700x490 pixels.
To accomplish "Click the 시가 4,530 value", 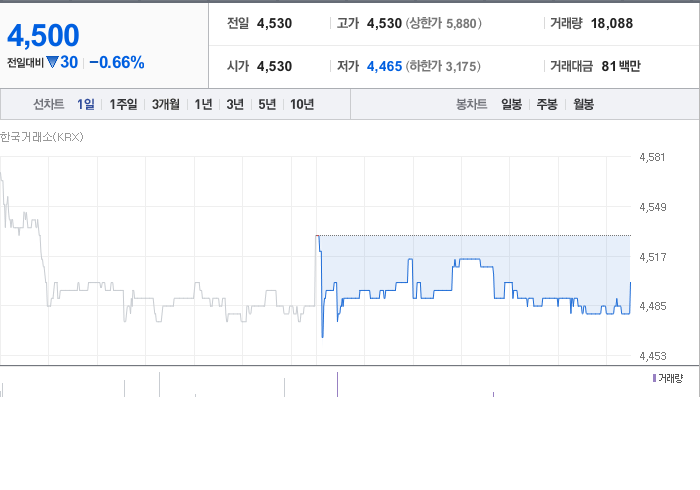I will (275, 66).
